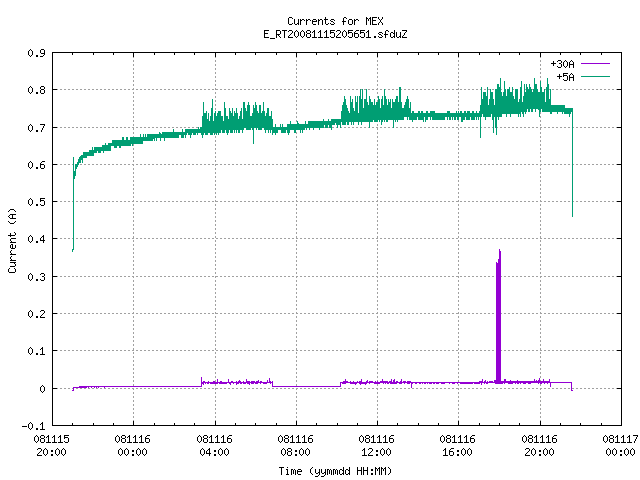
Task: Click the 0.1 y-axis tick label
Action: click(x=36, y=351)
